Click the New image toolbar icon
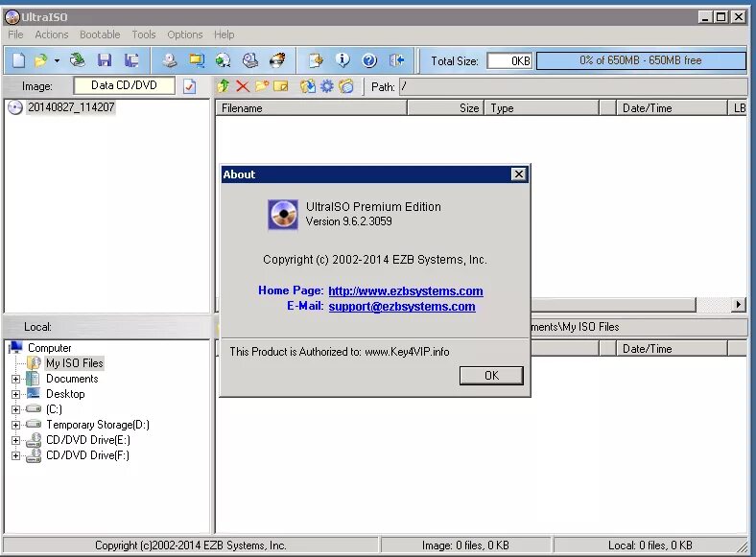Screen dimensions: 756x557 tap(18, 60)
